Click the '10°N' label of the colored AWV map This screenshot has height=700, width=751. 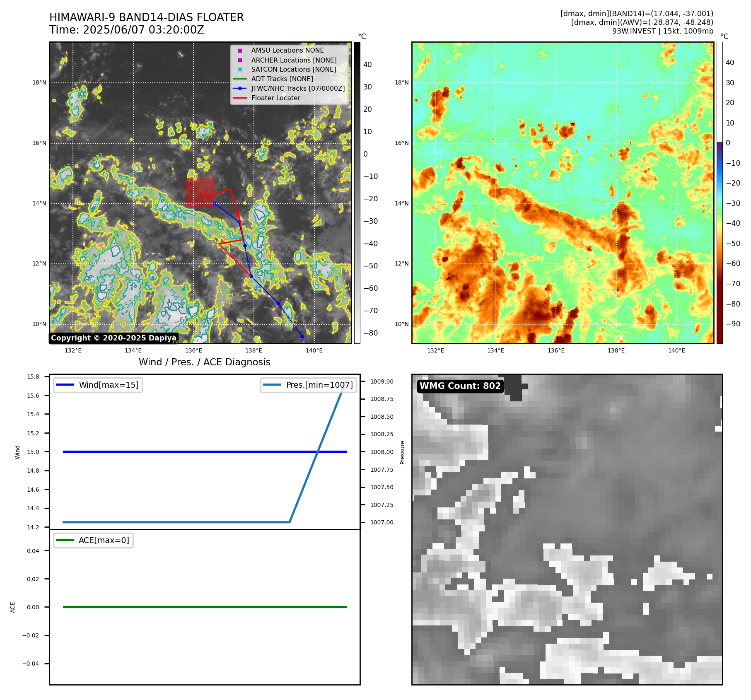(x=402, y=324)
